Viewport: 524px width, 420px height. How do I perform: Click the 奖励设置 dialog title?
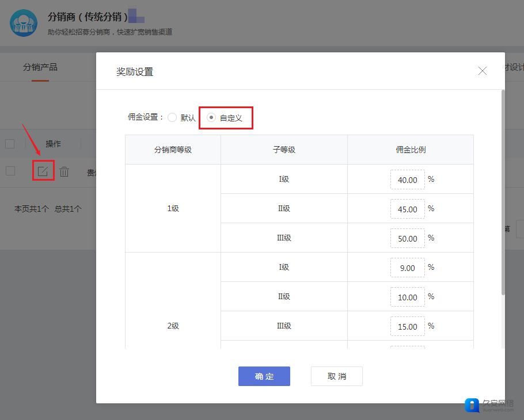pos(135,71)
